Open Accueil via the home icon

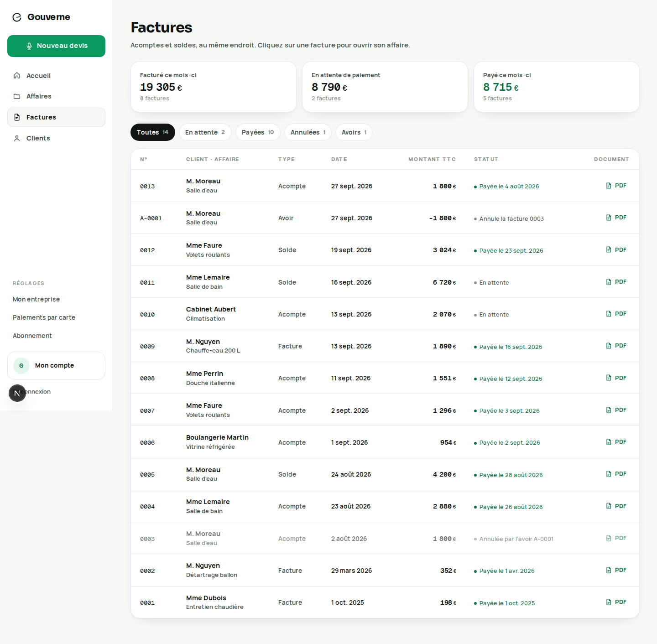[17, 76]
